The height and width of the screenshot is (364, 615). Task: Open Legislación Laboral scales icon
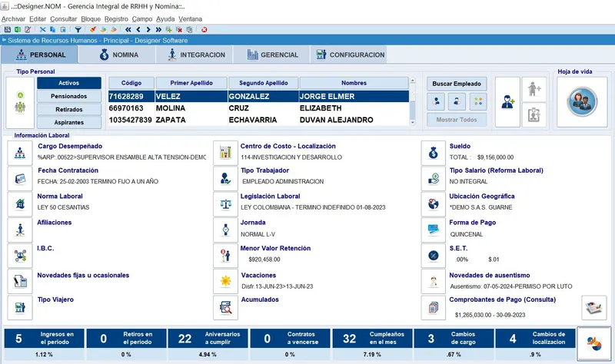pyautogui.click(x=225, y=204)
